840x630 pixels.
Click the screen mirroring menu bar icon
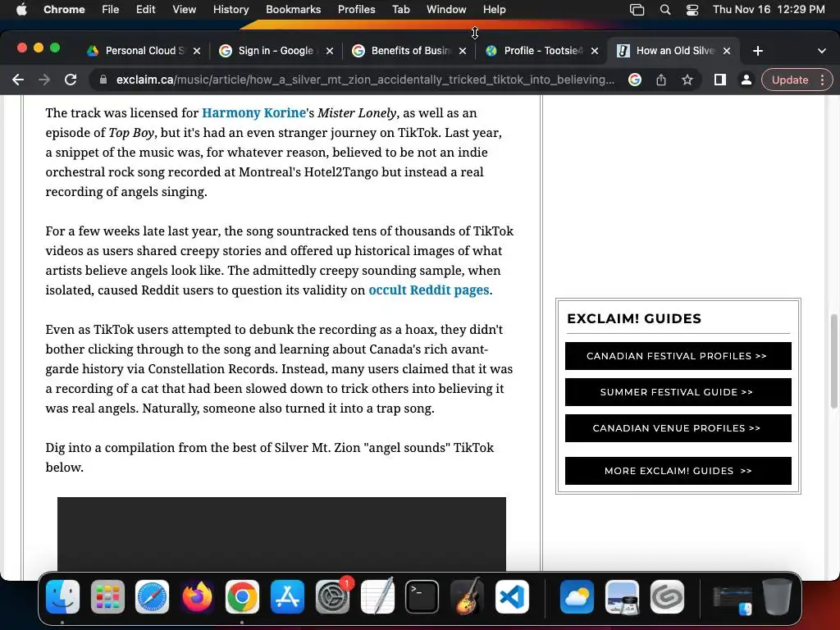click(x=637, y=10)
